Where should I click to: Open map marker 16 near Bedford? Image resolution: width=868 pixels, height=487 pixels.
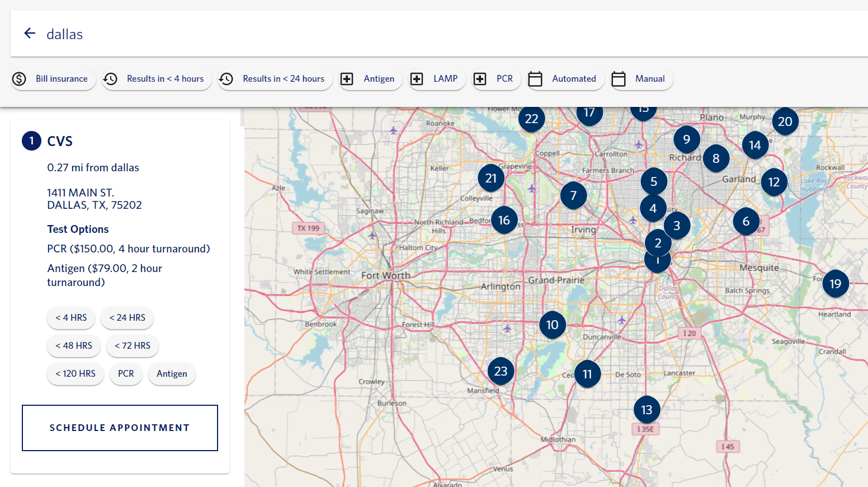tap(504, 220)
